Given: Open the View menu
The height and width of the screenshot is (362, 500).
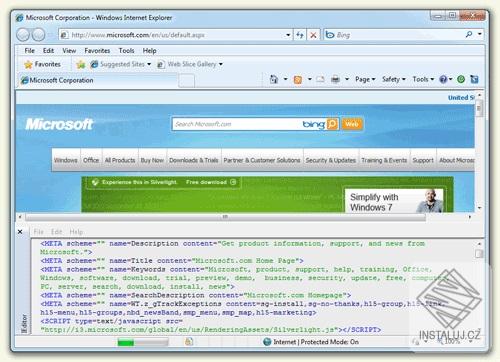Looking at the screenshot, I should 69,51.
